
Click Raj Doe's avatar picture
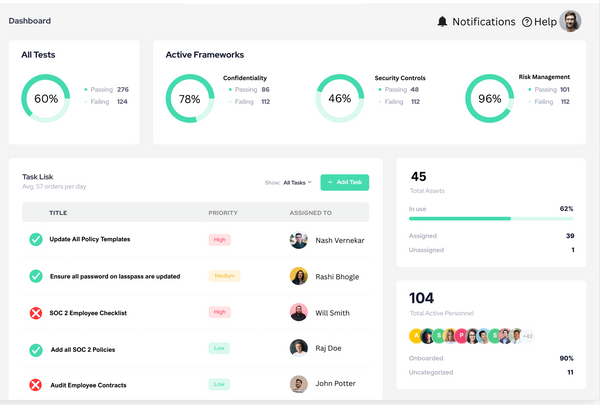(x=298, y=348)
